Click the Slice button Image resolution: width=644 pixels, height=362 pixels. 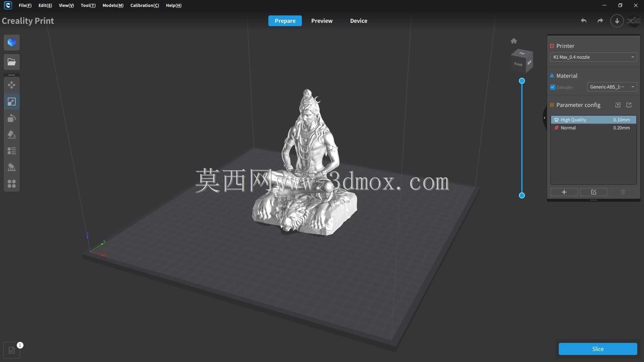(x=598, y=349)
